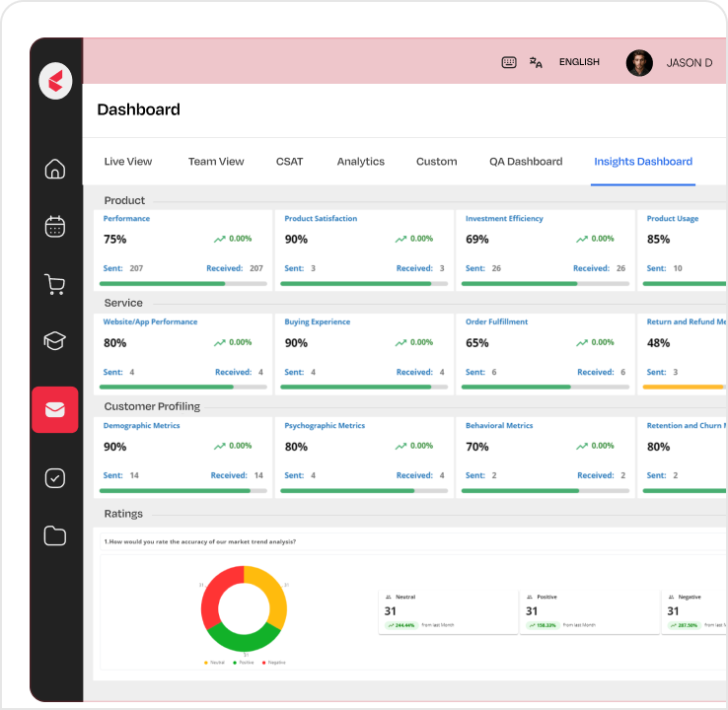
Task: Click the red envelope mail icon
Action: click(55, 409)
